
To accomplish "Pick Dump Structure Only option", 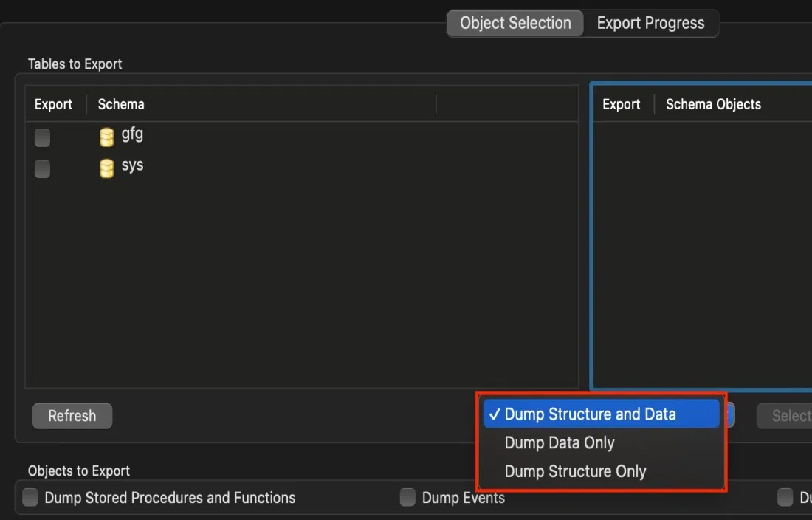I will coord(575,471).
